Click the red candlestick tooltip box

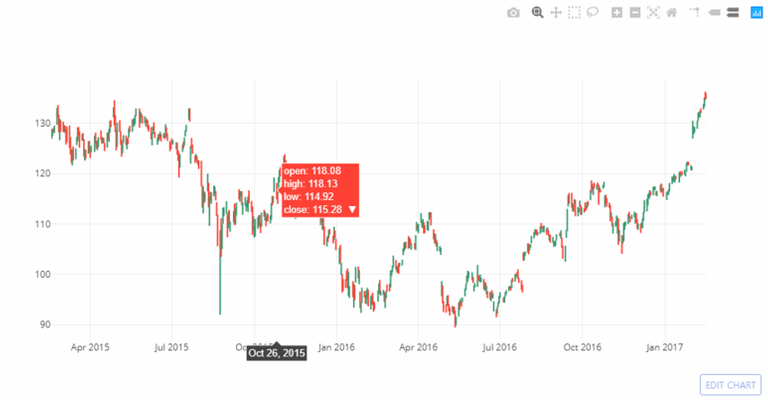(320, 190)
